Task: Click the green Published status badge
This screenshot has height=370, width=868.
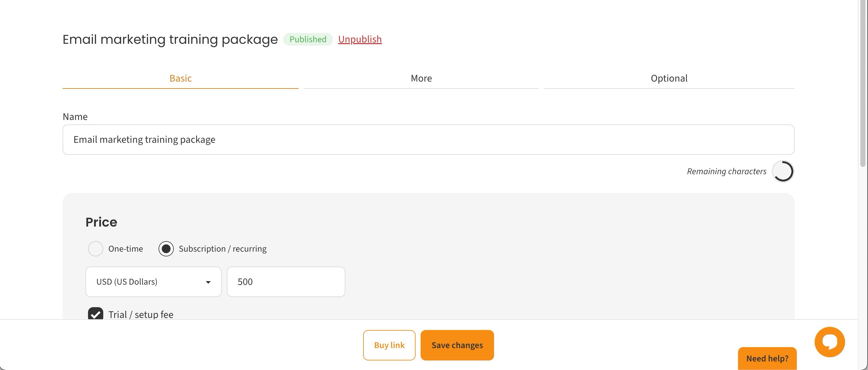Action: pos(308,39)
